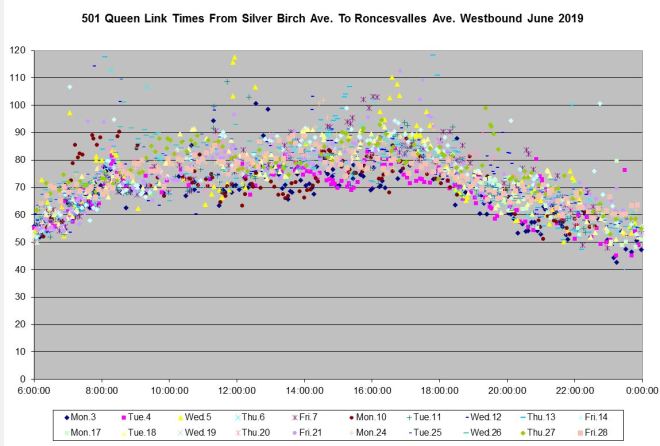Select the 6:00:00 x-axis label
This screenshot has height=446, width=660.
pyautogui.click(x=34, y=392)
